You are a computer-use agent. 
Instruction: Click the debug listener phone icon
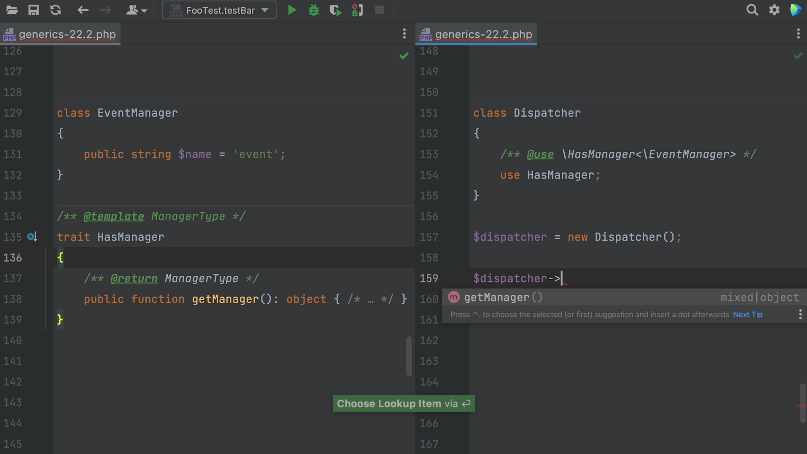(357, 10)
